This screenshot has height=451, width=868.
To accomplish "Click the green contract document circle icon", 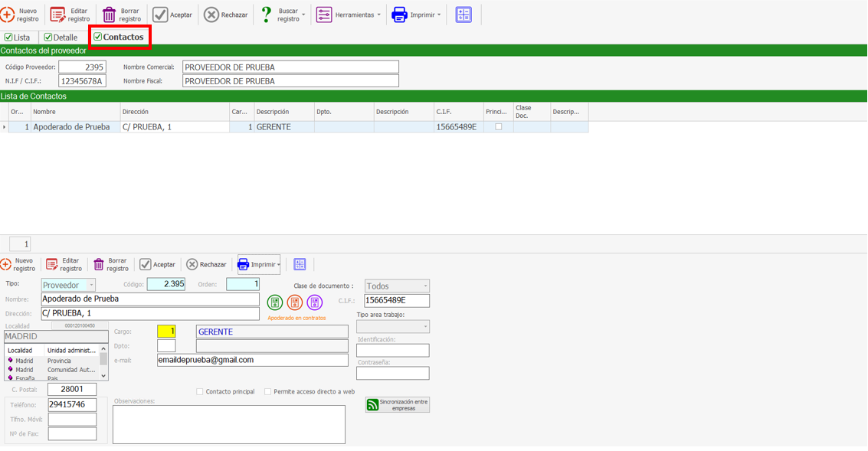I will pos(275,303).
